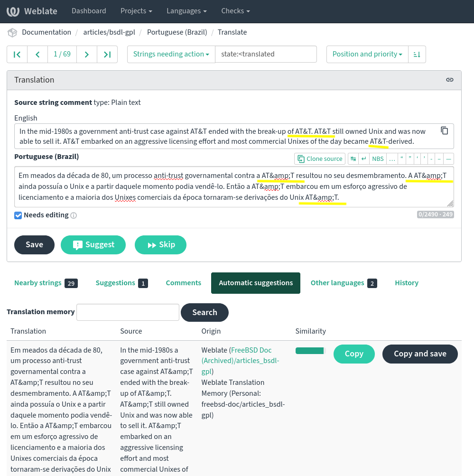This screenshot has width=474, height=476.
Task: Expand Position and priority sort menu
Action: 367,55
